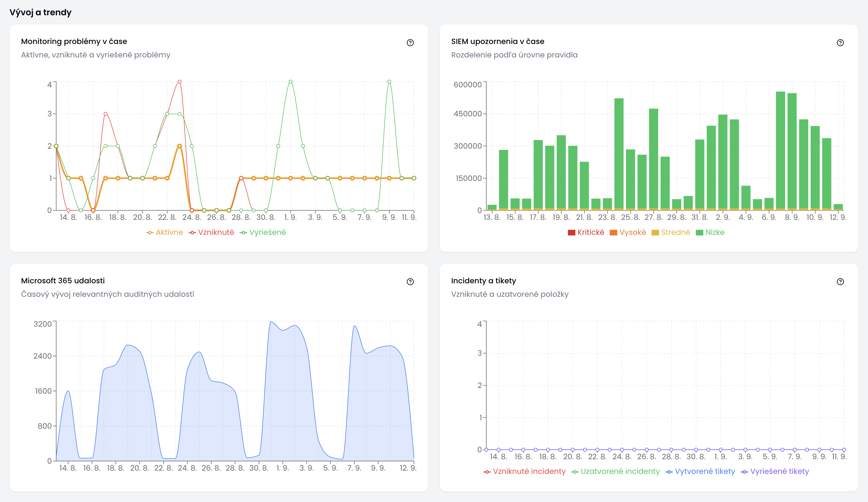
Task: Click the 600000 axis label in SIEM chart
Action: (x=468, y=84)
